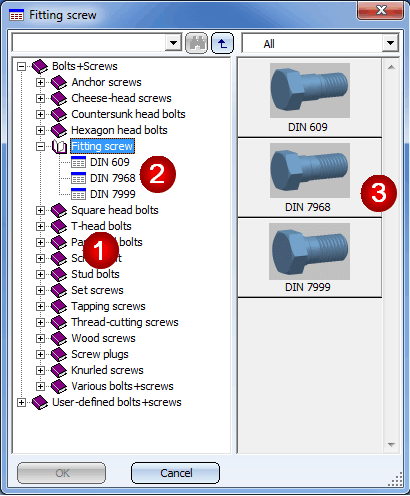
Task: Click the binoculars search icon
Action: point(196,43)
